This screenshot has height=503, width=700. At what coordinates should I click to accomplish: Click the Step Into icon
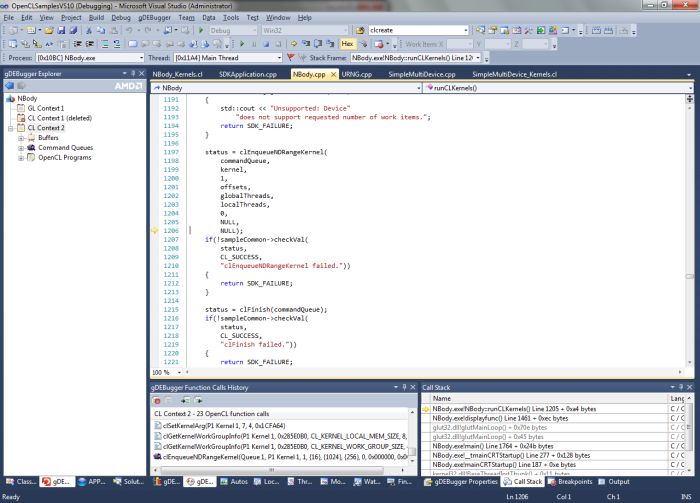tap(306, 44)
